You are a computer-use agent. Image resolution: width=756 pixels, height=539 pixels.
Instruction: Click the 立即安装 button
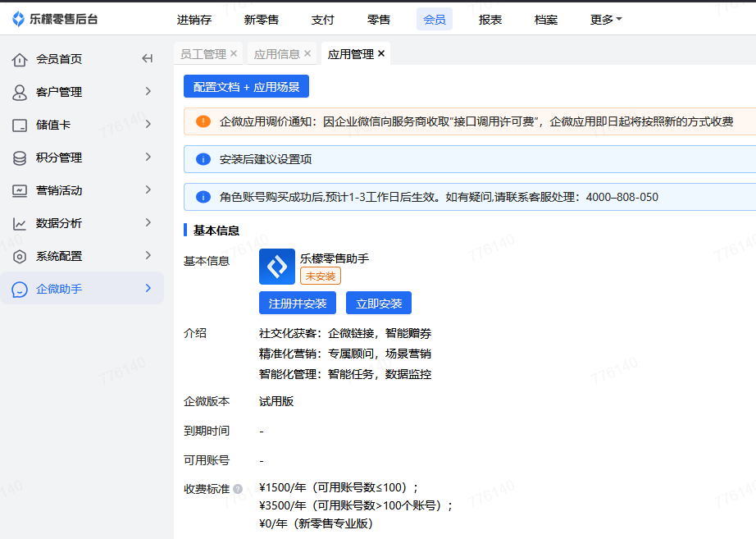379,303
